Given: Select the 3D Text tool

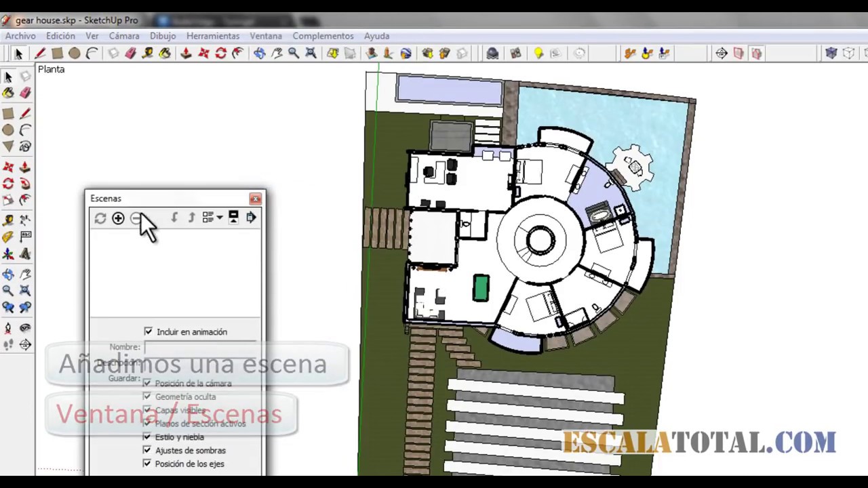Looking at the screenshot, I should 25,254.
